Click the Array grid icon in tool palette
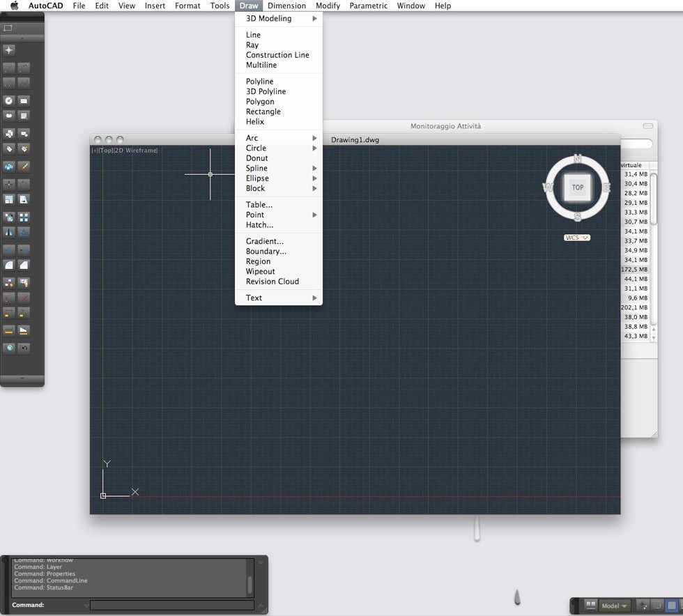The width and height of the screenshot is (683, 616). coord(24,217)
